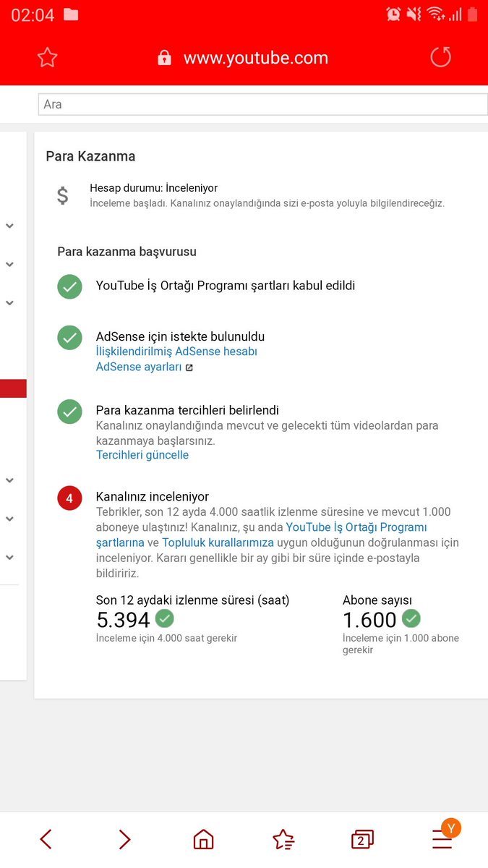Tap the red step 4 circle
The height and width of the screenshot is (868, 488).
[69, 498]
